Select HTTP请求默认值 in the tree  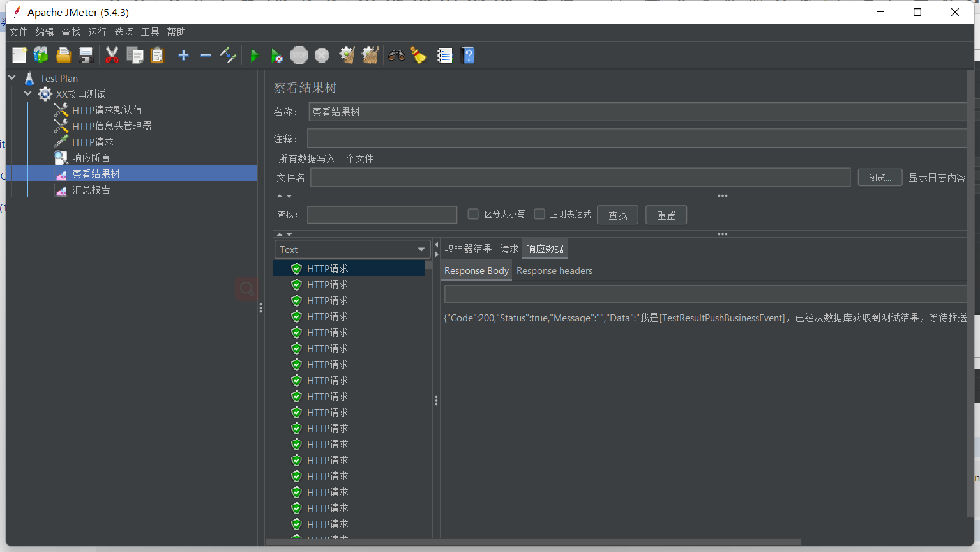pyautogui.click(x=107, y=110)
